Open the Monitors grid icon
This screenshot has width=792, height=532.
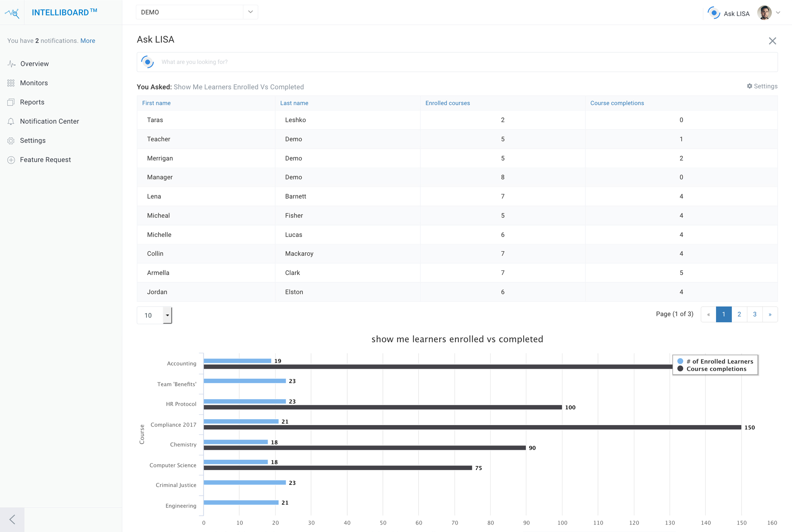point(11,83)
